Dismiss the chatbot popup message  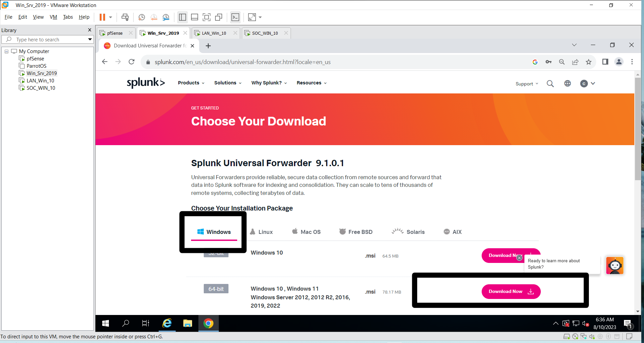pyautogui.click(x=519, y=258)
